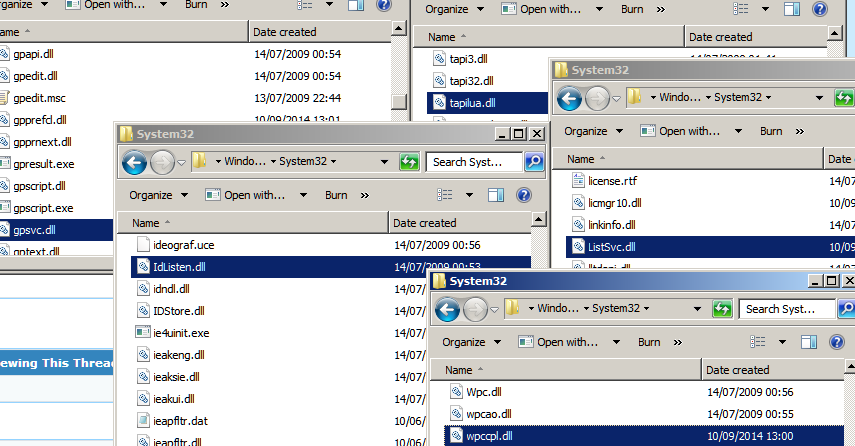855x446 pixels.
Task: Expand view options arrow in Wpc window
Action: [782, 342]
